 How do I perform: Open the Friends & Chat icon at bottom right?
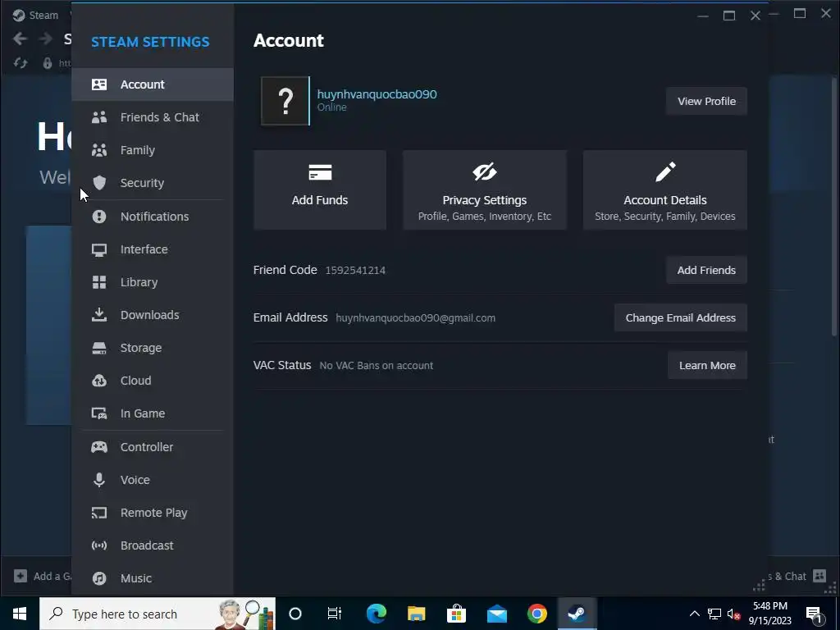tap(819, 576)
